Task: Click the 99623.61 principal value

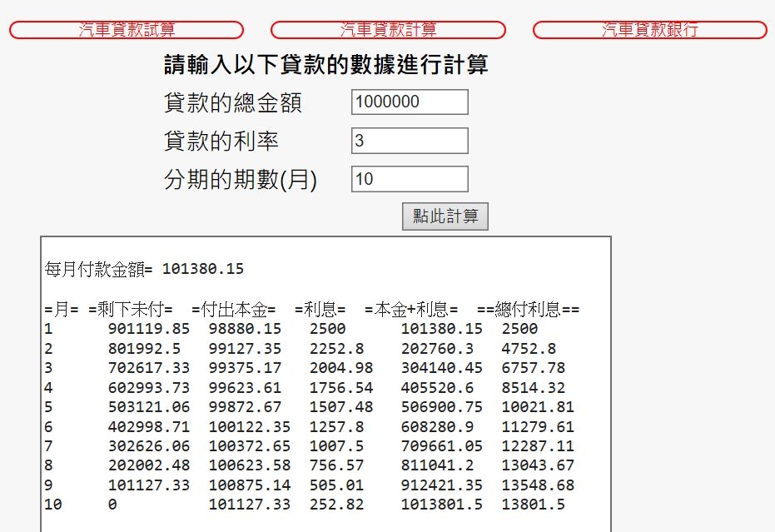Action: [x=245, y=388]
